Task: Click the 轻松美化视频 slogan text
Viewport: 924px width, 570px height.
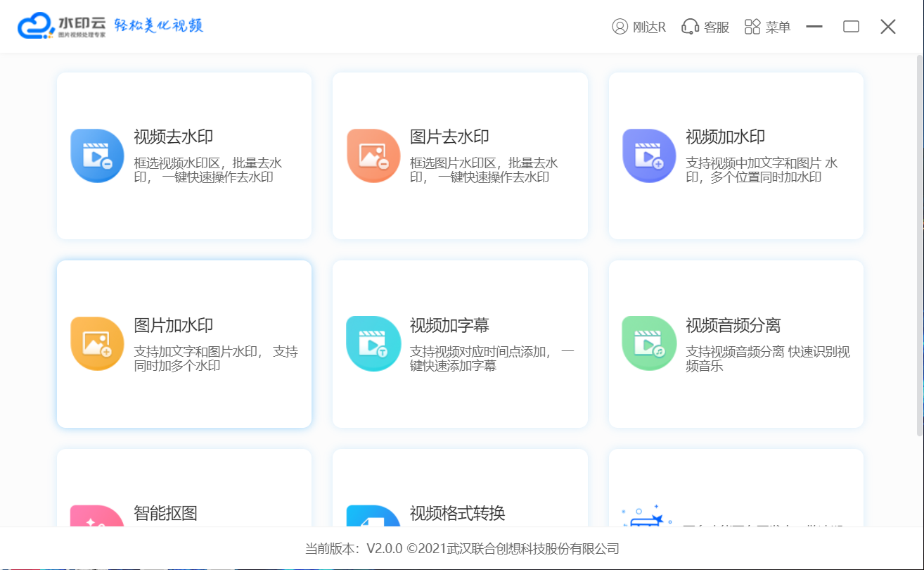Action: 159,26
